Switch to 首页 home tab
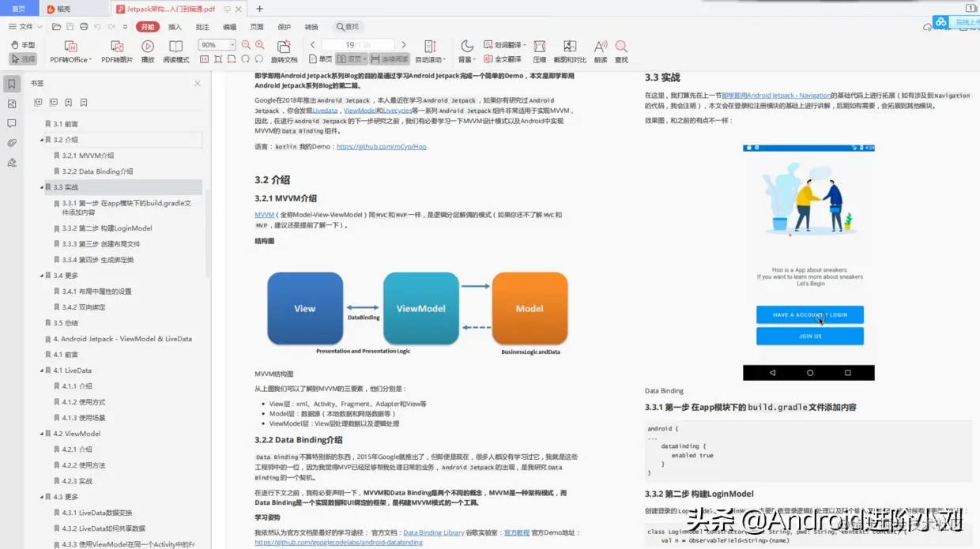The image size is (980, 549). pos(18,9)
